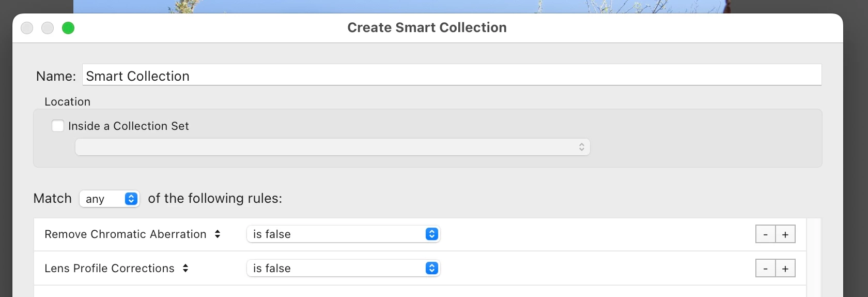Screen dimensions: 868x297
Task: Click the Create Smart Collection title
Action: pyautogui.click(x=427, y=27)
